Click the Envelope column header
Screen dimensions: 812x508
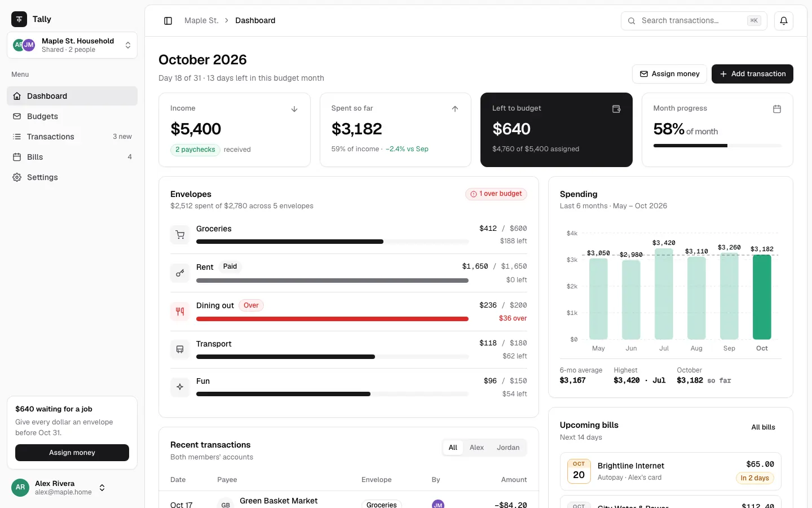[x=376, y=480]
